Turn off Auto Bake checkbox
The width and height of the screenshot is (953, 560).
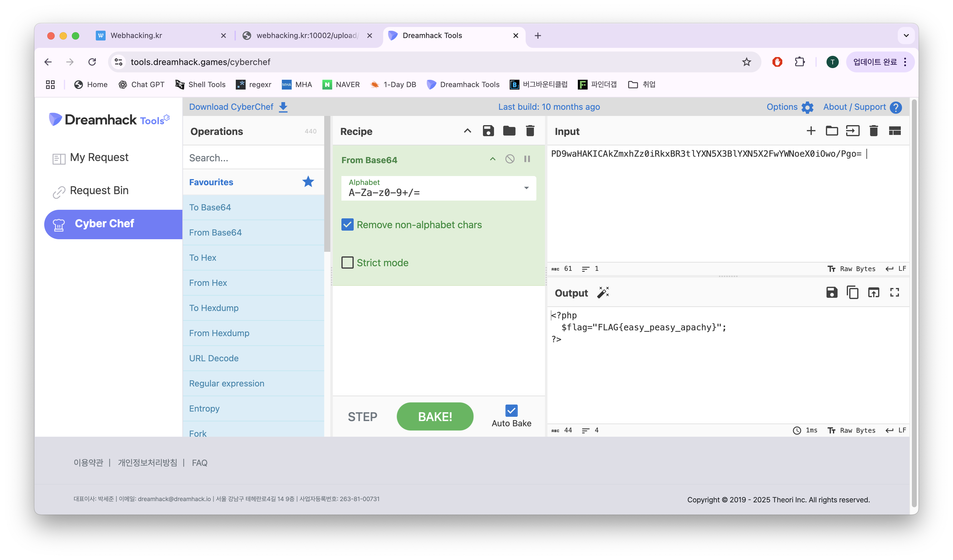point(511,410)
